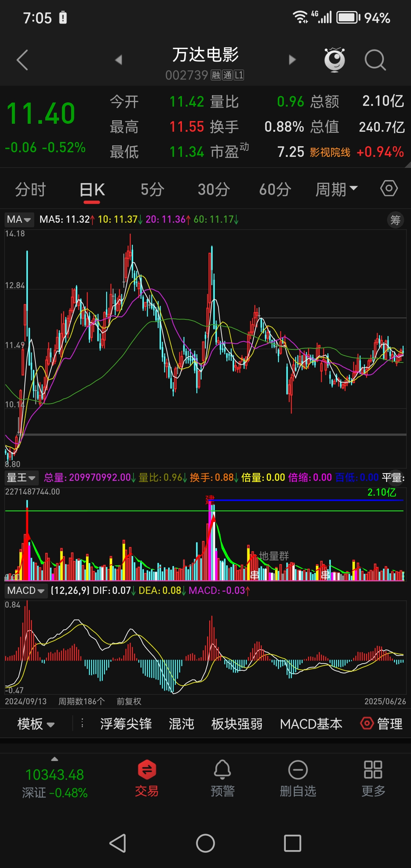Open the stock search magnifier
The height and width of the screenshot is (868, 411).
[375, 60]
